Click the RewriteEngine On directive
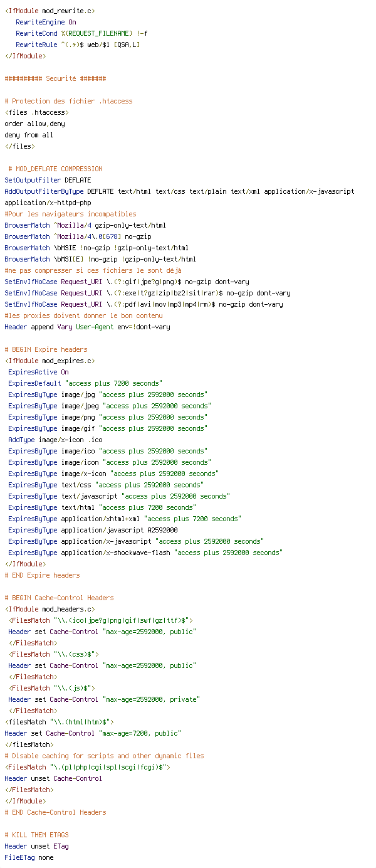 [x=46, y=22]
